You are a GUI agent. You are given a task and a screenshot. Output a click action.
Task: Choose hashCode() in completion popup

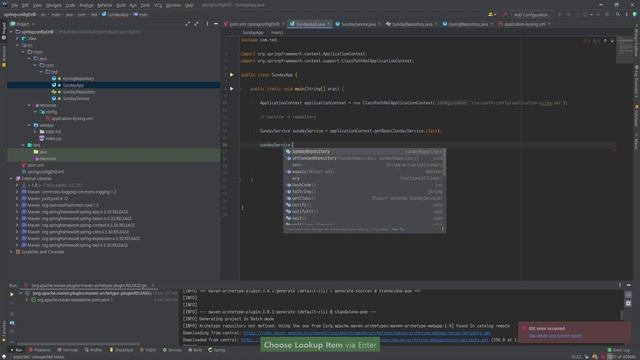pyautogui.click(x=364, y=185)
